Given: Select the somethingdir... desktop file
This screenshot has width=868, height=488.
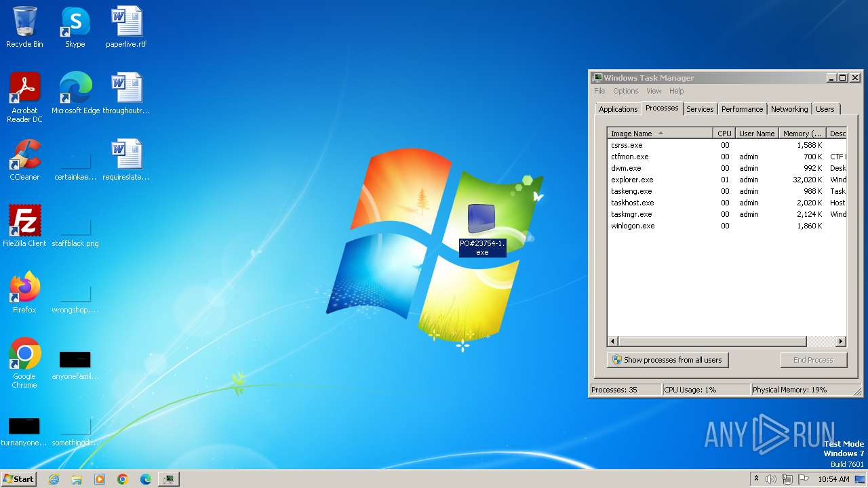Looking at the screenshot, I should [75, 432].
